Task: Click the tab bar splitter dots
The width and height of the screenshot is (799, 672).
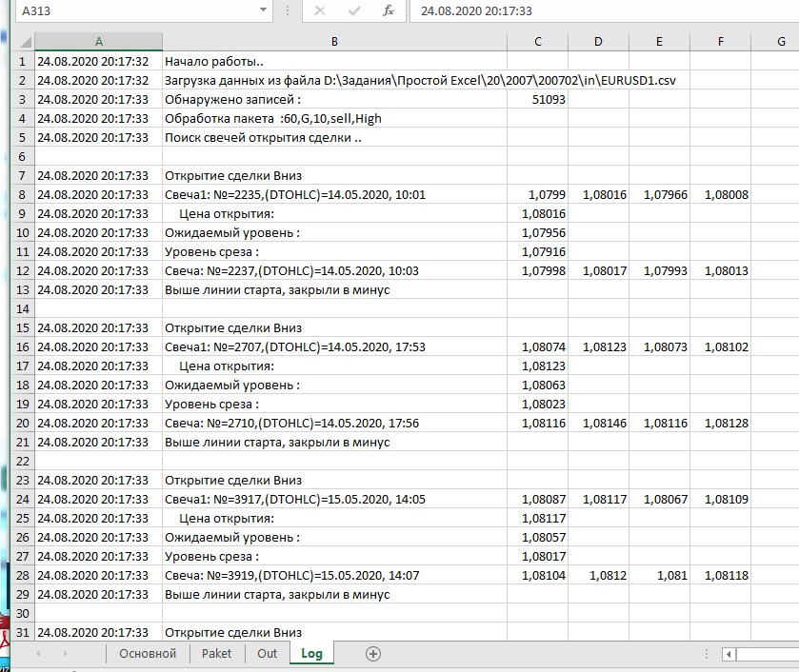Action: [x=707, y=654]
